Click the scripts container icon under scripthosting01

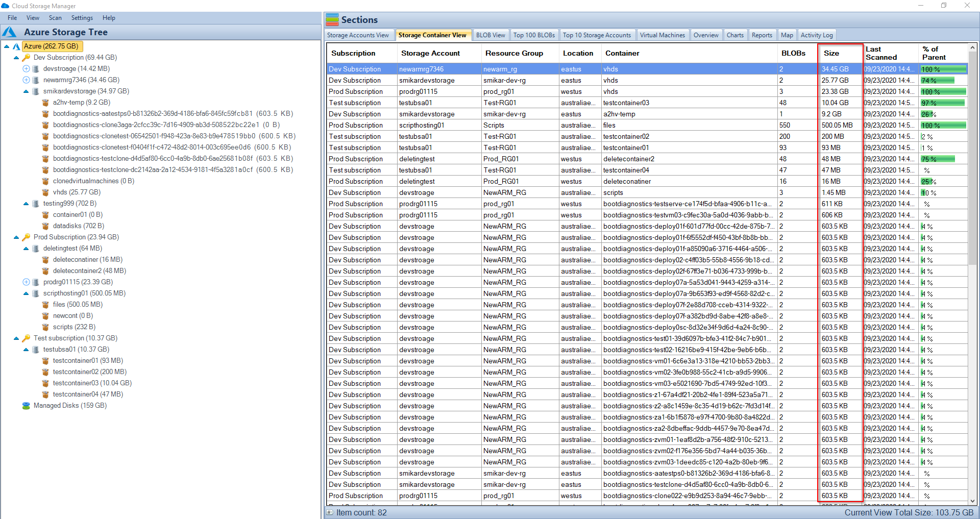coord(46,327)
